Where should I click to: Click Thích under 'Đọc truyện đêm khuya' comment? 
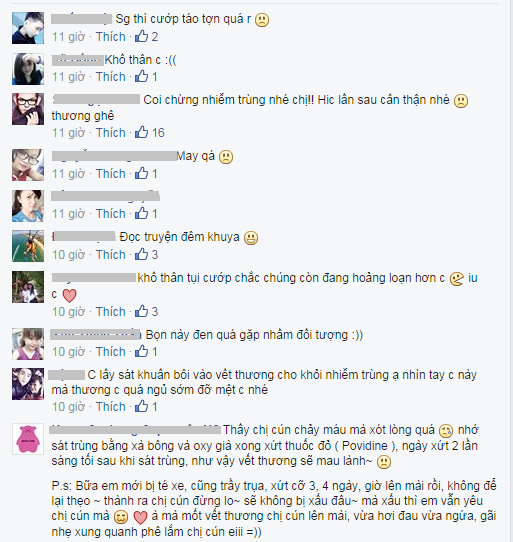(111, 255)
